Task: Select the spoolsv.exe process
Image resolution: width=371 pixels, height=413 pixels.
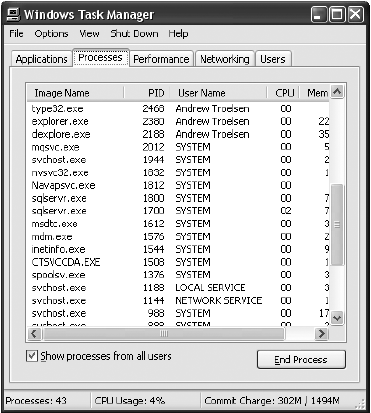Action: pos(179,275)
